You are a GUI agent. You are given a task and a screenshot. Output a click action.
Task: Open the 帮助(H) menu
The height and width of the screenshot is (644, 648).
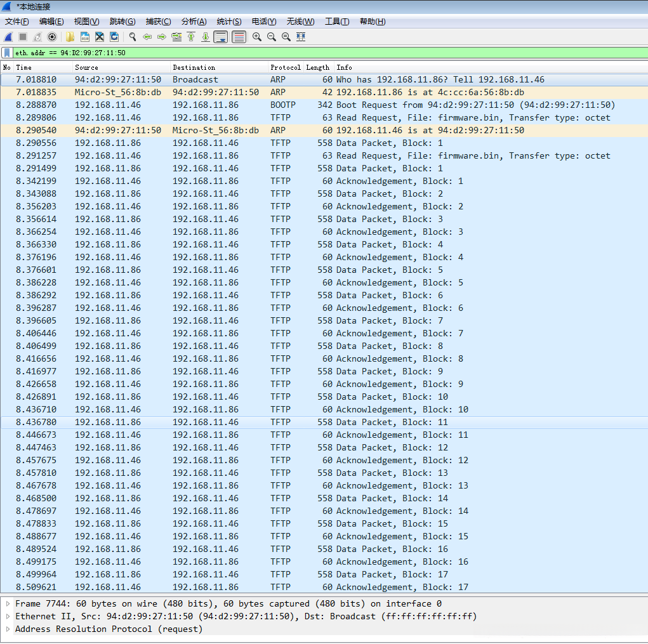(x=373, y=22)
